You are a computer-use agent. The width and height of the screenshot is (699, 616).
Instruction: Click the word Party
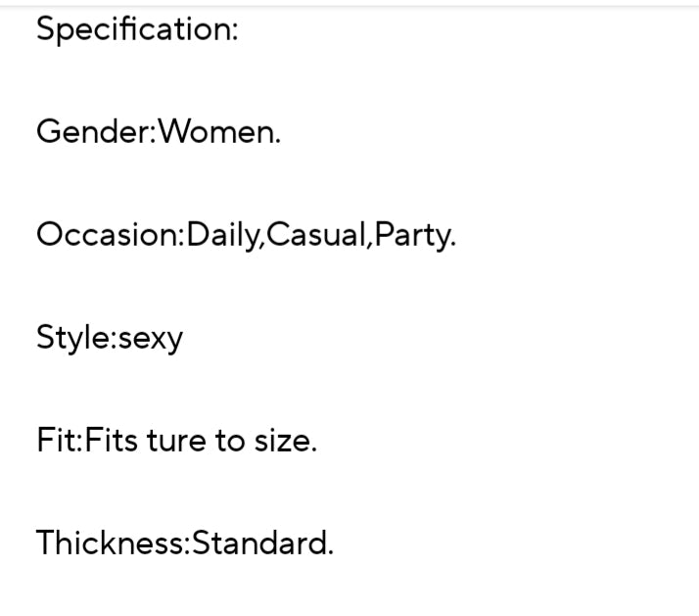[411, 235]
